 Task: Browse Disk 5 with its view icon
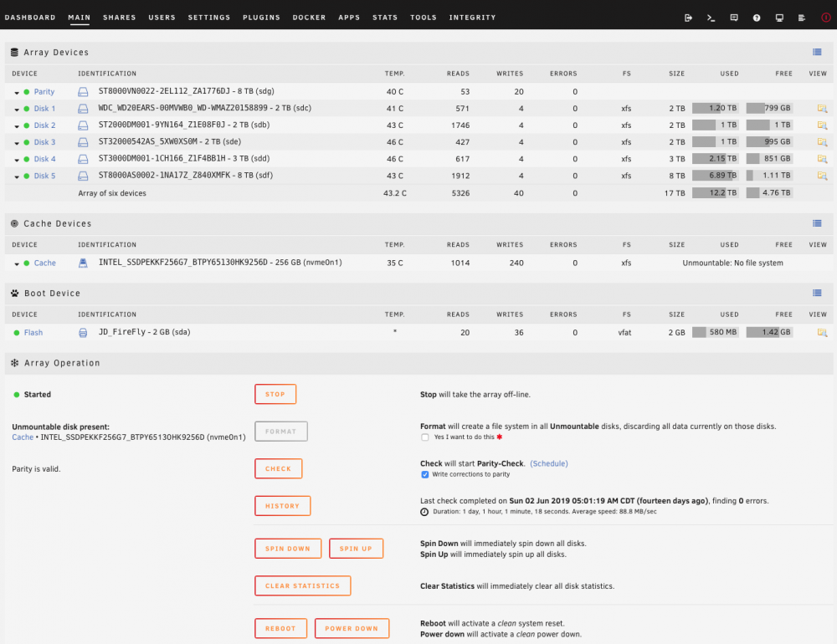(x=822, y=176)
